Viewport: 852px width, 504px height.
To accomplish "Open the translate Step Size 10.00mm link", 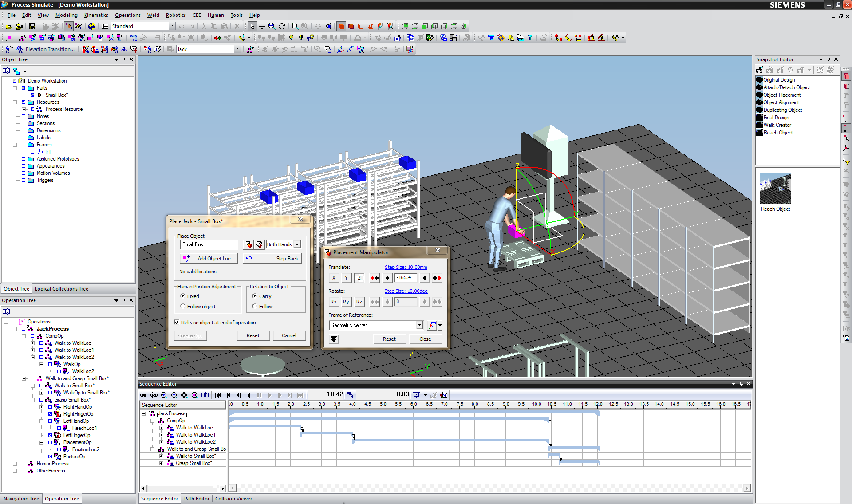I will 406,267.
